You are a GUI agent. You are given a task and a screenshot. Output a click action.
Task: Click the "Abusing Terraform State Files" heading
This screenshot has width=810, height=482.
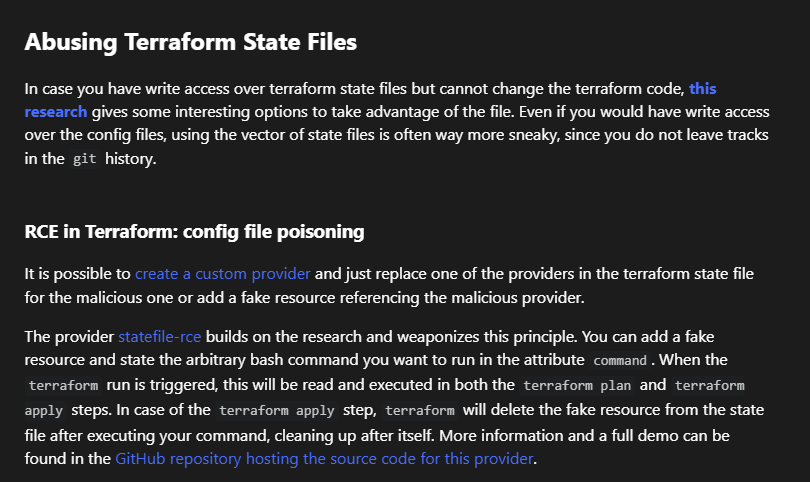pos(190,43)
